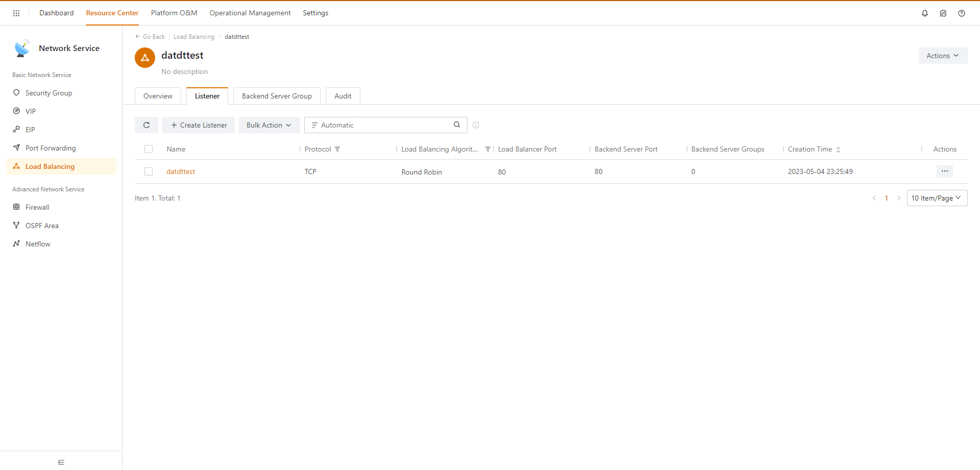Select all listeners with header checkbox
The width and height of the screenshot is (980, 470).
(149, 149)
